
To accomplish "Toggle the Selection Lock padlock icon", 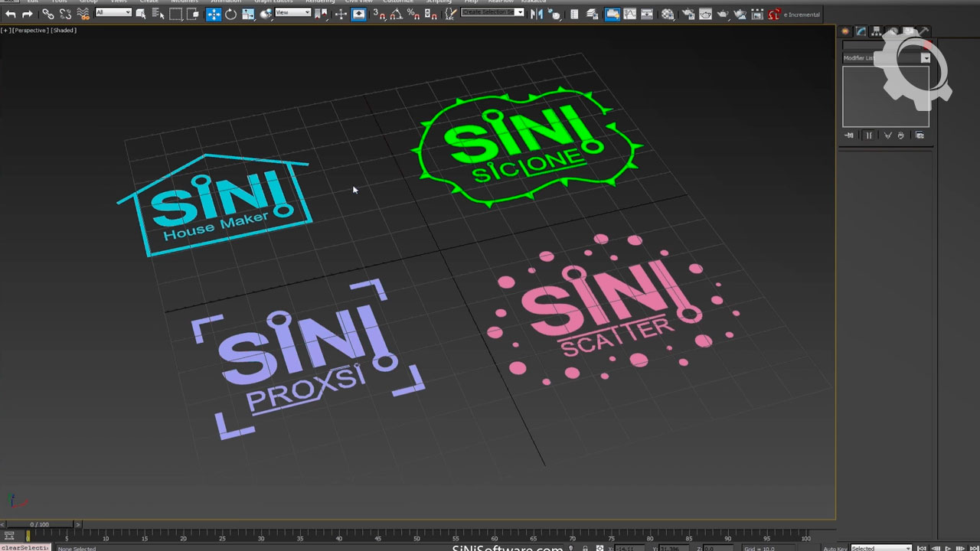I will pyautogui.click(x=585, y=548).
